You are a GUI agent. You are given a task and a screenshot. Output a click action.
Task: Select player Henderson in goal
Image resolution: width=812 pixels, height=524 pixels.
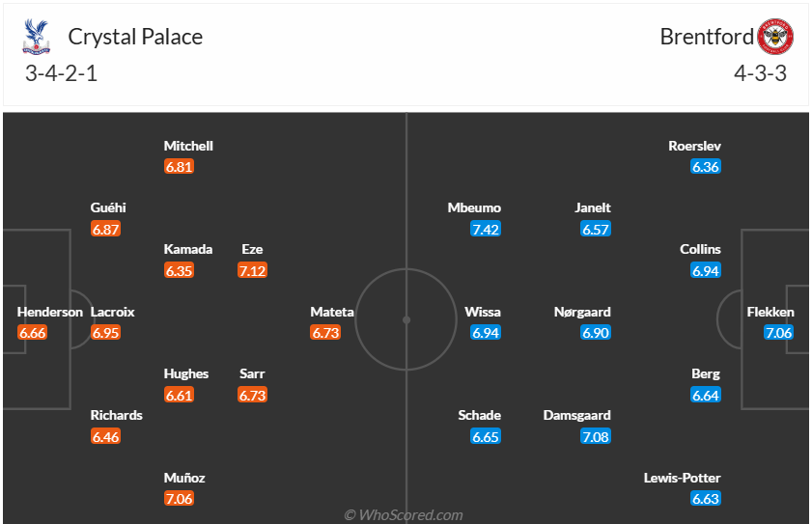click(x=50, y=312)
